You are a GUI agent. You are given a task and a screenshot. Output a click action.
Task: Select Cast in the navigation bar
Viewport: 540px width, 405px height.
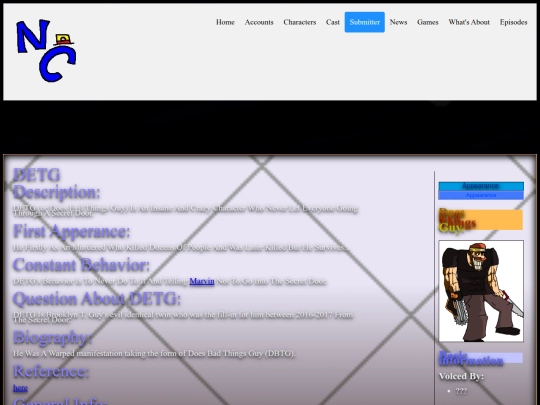333,22
